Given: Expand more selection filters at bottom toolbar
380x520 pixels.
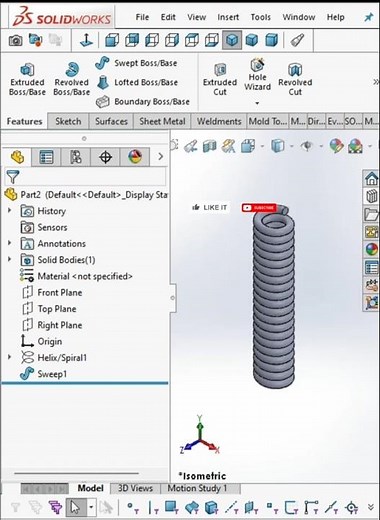Looking at the screenshot, I should [371, 507].
